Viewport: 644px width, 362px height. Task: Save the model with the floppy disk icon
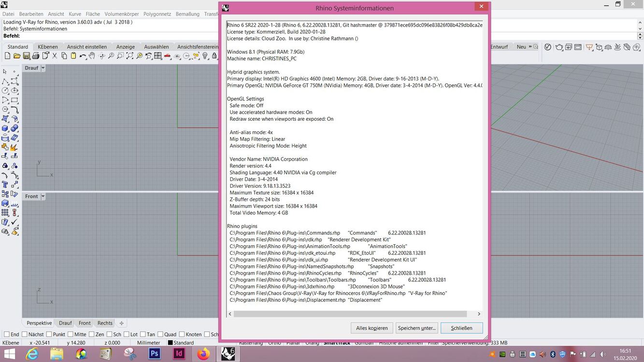[x=27, y=56]
